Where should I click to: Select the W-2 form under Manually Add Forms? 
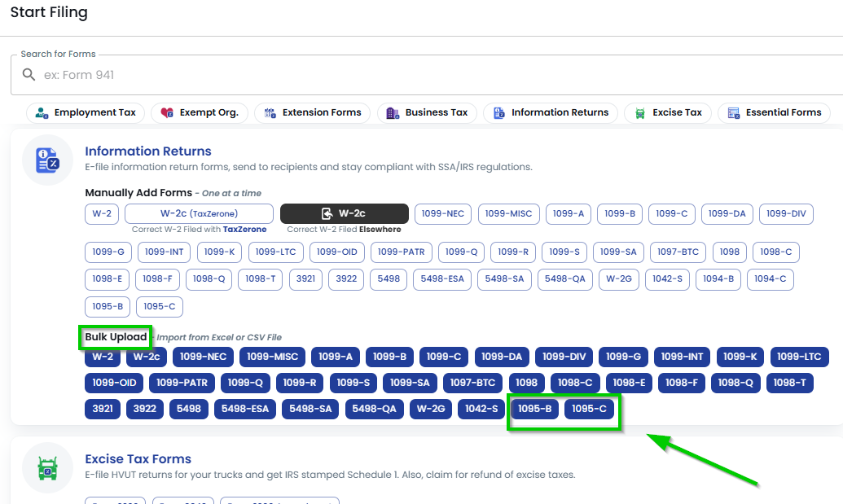[101, 213]
